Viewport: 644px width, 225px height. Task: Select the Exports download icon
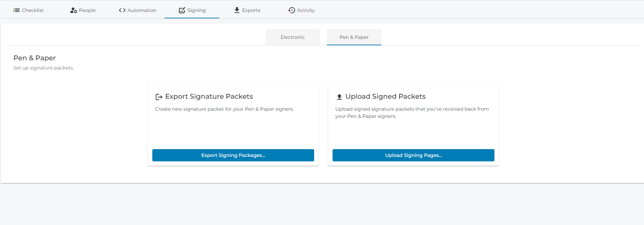click(236, 10)
